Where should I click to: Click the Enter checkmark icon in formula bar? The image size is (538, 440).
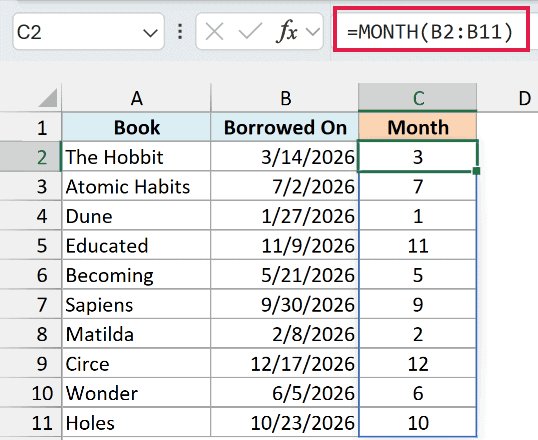[x=250, y=32]
